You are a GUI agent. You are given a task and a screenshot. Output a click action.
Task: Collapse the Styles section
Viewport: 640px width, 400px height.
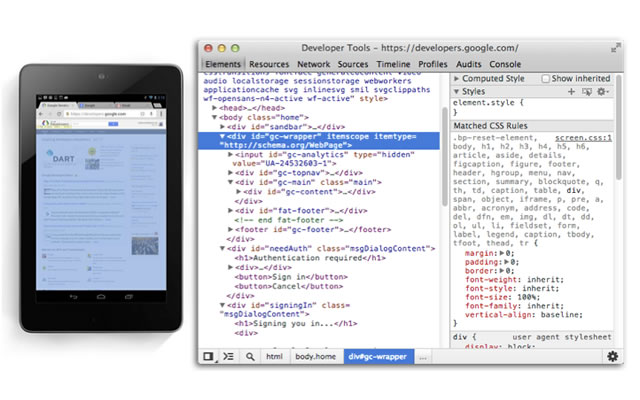point(456,91)
